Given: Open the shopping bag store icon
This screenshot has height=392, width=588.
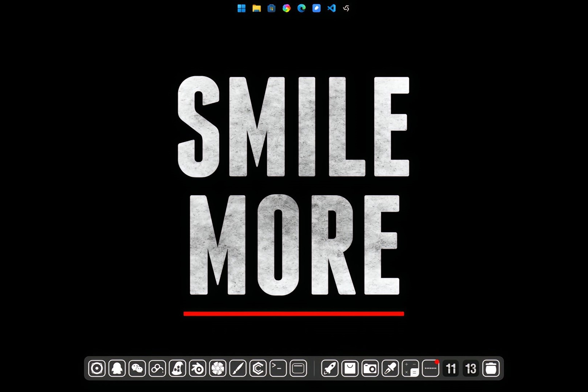Looking at the screenshot, I should tap(350, 368).
